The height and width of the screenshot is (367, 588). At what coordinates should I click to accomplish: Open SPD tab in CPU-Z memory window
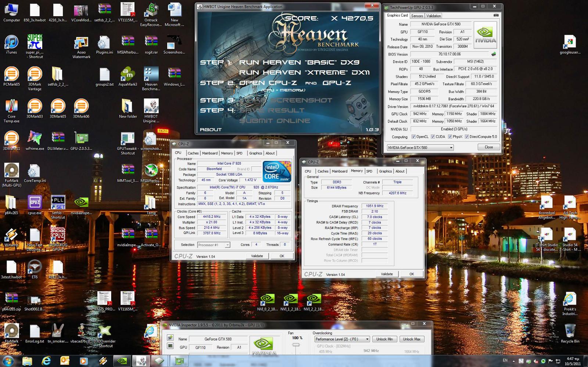(x=369, y=171)
